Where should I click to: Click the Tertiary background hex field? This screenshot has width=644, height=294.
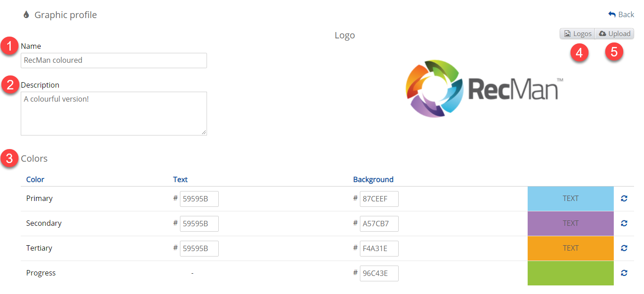click(x=379, y=248)
